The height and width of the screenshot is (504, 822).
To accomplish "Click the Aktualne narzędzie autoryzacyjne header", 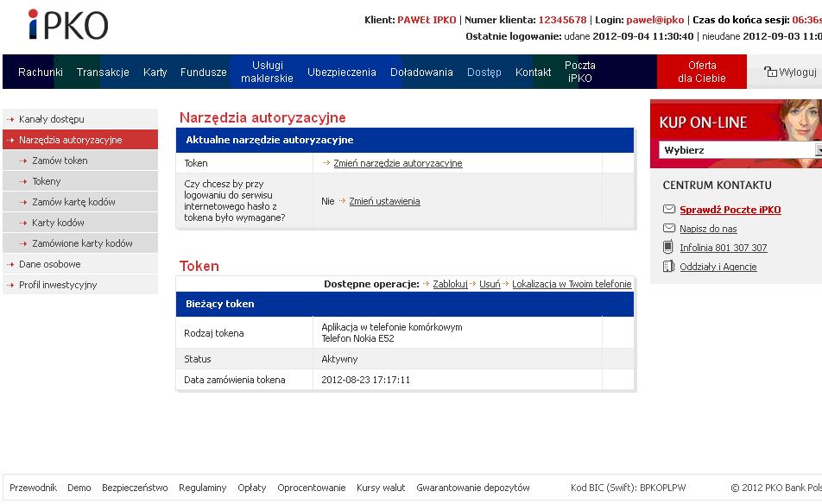I will pos(405,140).
